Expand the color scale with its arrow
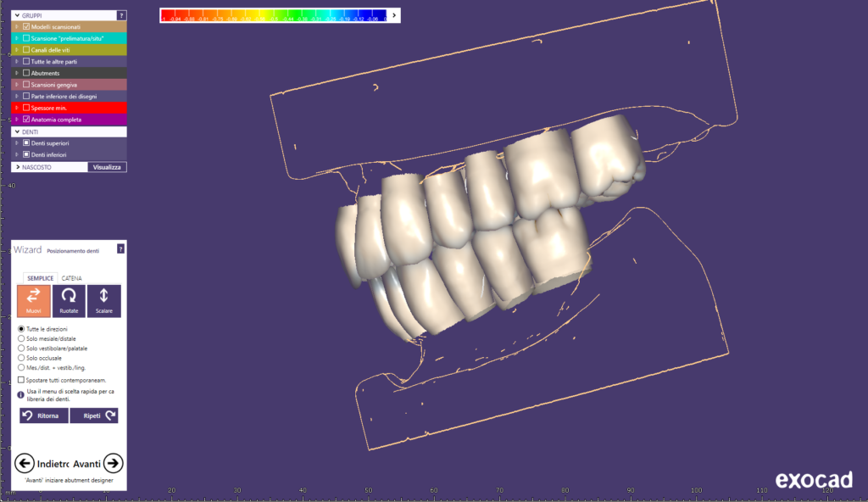The width and height of the screenshot is (868, 502). [394, 15]
